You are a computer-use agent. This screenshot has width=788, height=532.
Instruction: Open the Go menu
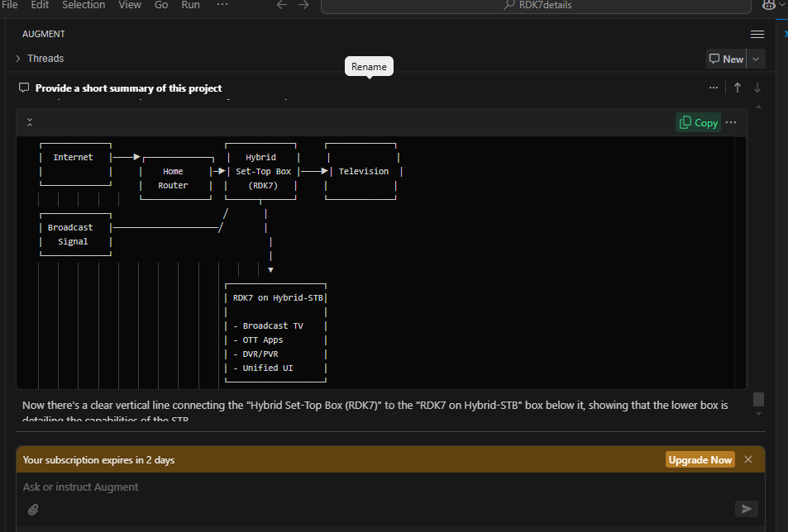point(161,5)
